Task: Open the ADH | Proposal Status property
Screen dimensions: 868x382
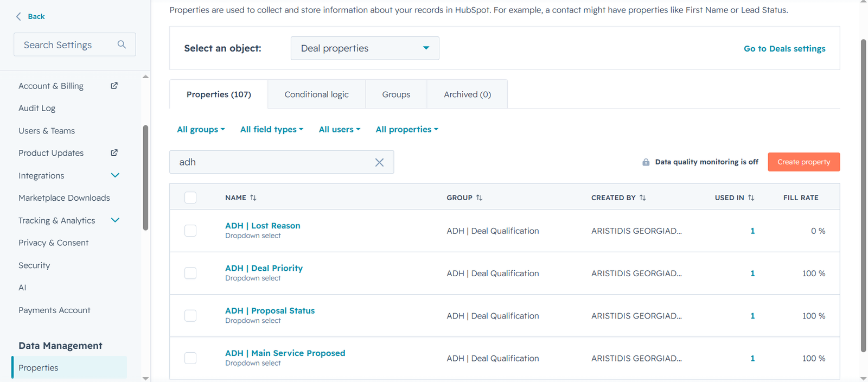Action: coord(270,310)
